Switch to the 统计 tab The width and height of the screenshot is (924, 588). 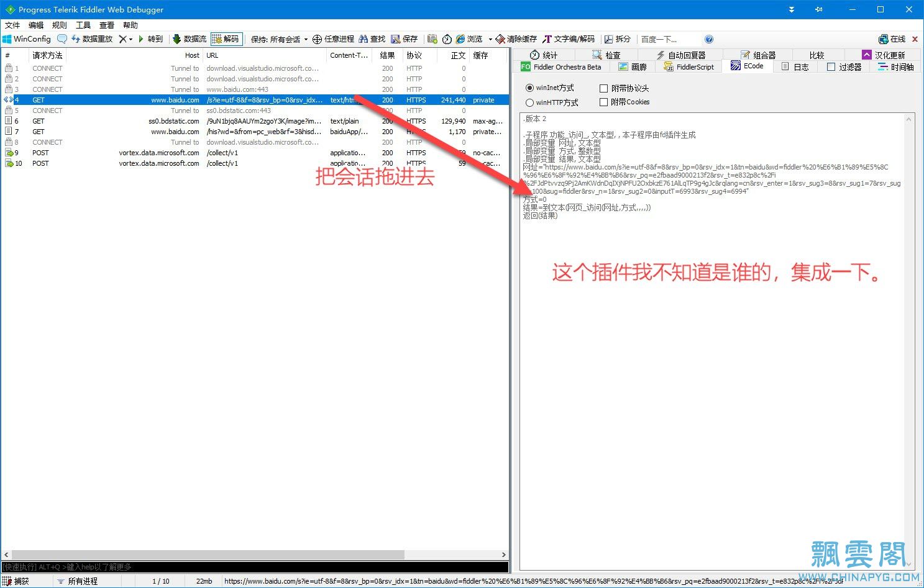tap(544, 55)
